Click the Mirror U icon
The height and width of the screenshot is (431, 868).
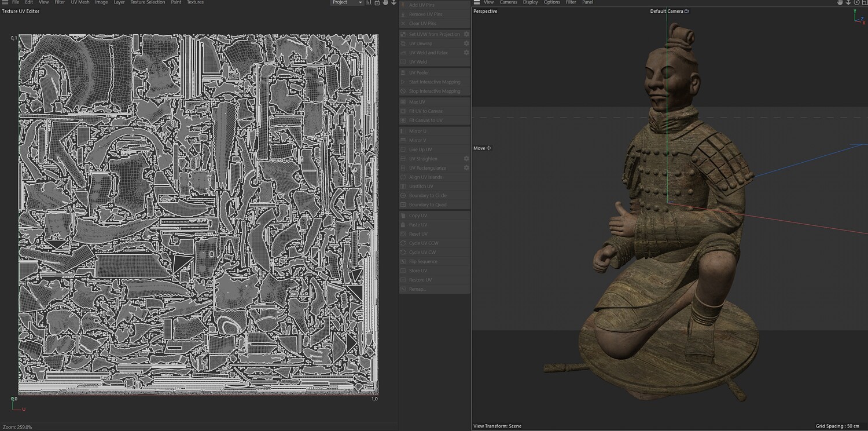pyautogui.click(x=403, y=132)
